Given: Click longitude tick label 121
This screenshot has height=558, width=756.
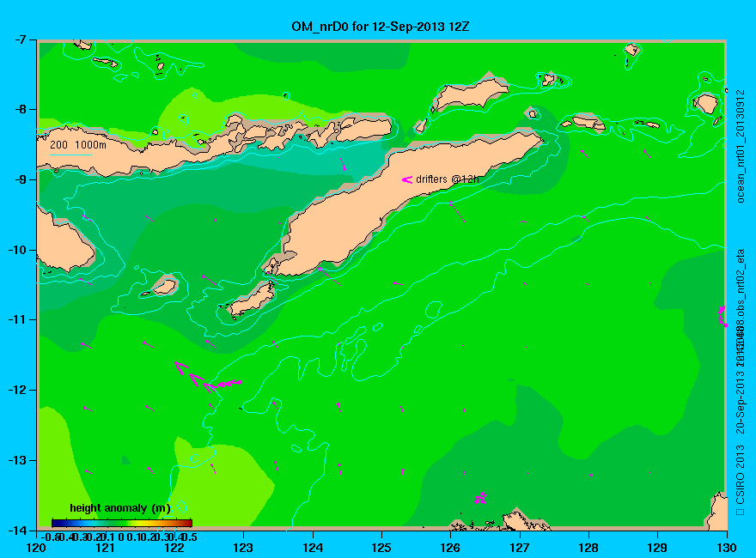Looking at the screenshot, I should (x=105, y=548).
